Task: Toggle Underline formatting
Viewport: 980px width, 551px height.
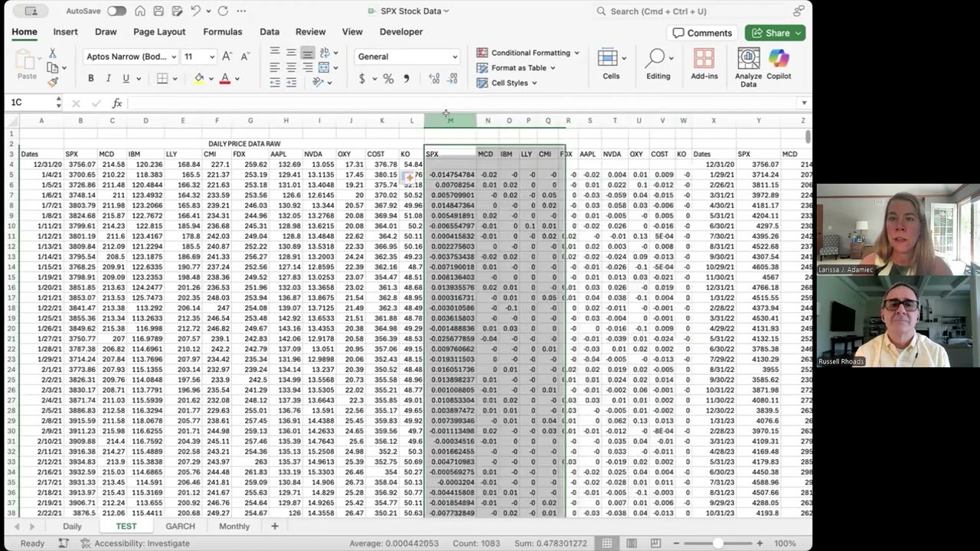Action: pos(126,78)
